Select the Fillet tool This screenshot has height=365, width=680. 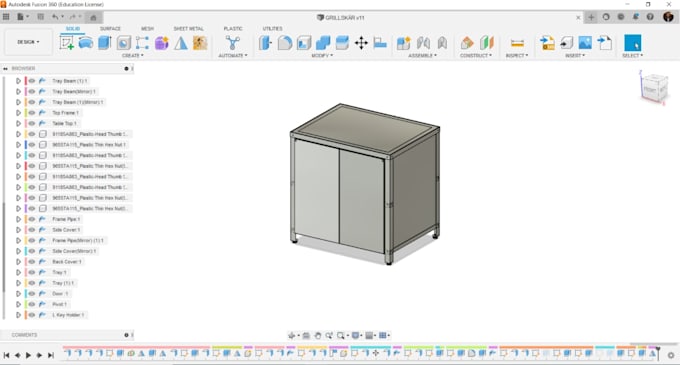pyautogui.click(x=285, y=43)
